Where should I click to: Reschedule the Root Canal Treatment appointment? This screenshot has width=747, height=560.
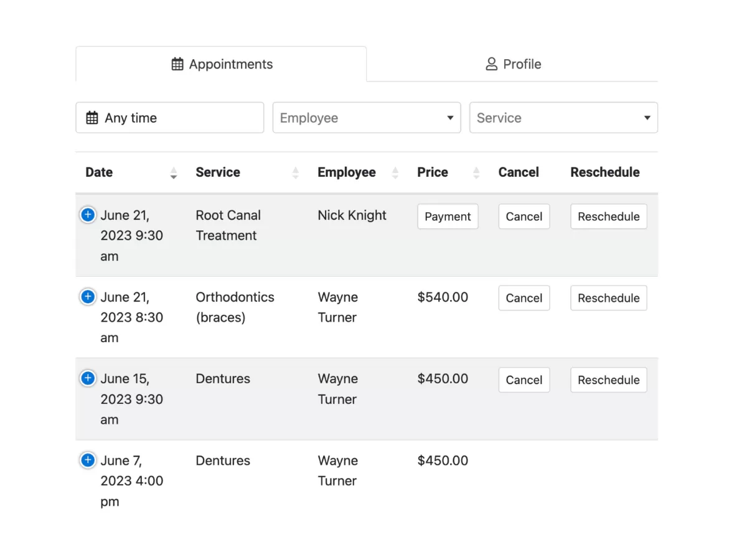pos(608,217)
